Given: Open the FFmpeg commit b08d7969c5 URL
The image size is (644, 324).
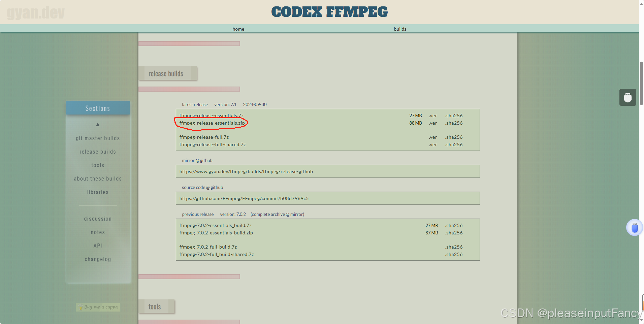Looking at the screenshot, I should pyautogui.click(x=244, y=198).
